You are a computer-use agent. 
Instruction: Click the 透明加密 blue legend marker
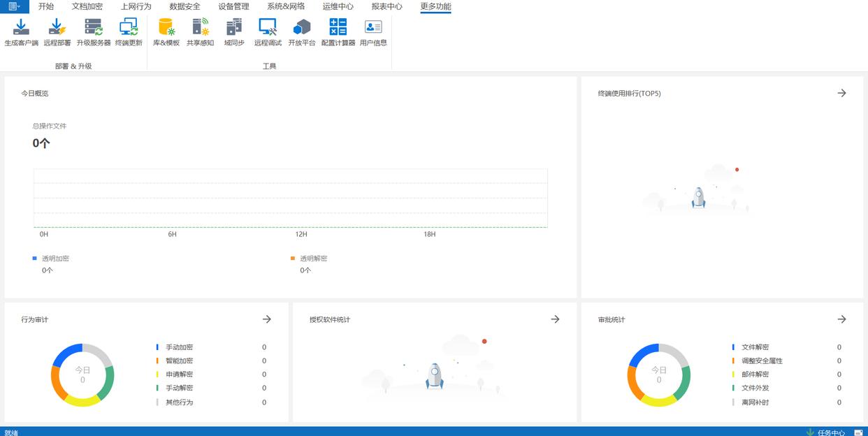coord(35,258)
